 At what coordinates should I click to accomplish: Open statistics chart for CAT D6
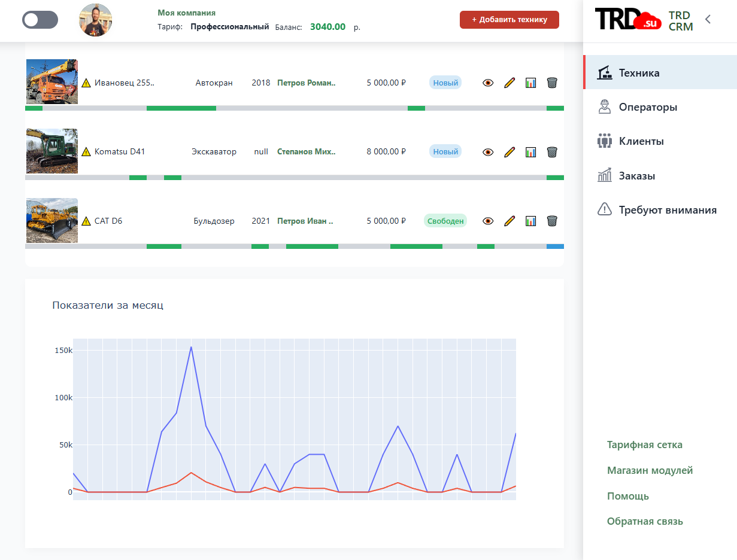[530, 221]
